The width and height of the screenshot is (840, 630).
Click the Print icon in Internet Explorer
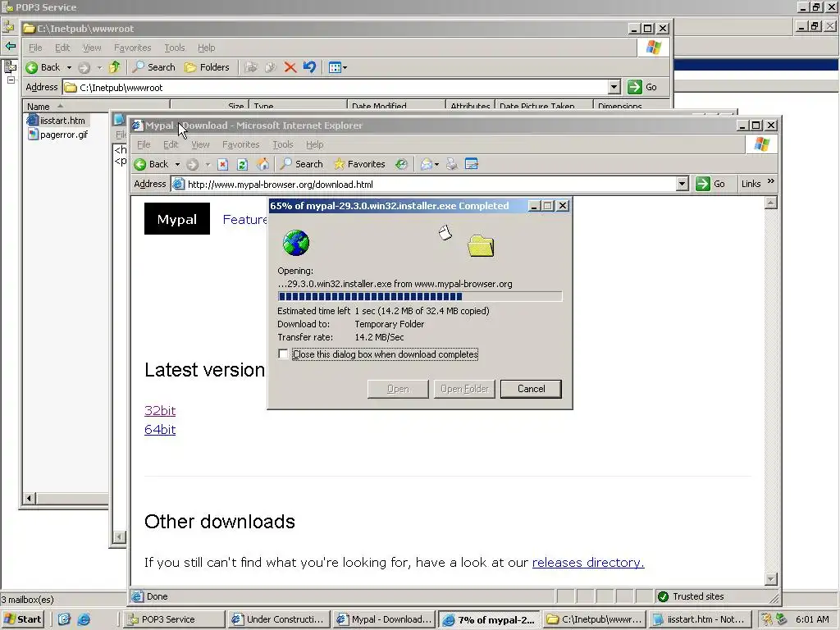[x=452, y=164]
